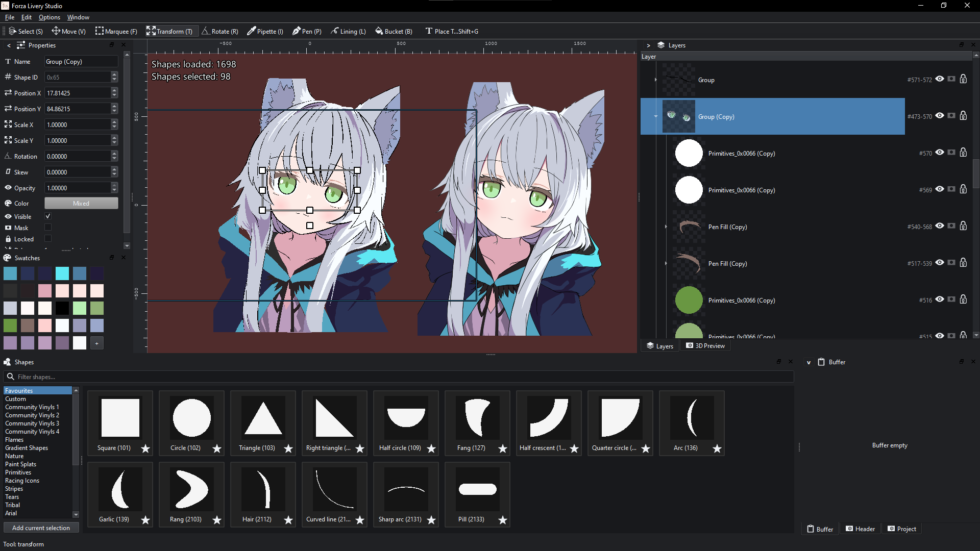
Task: Switch to the 3D Preview tab
Action: click(705, 346)
